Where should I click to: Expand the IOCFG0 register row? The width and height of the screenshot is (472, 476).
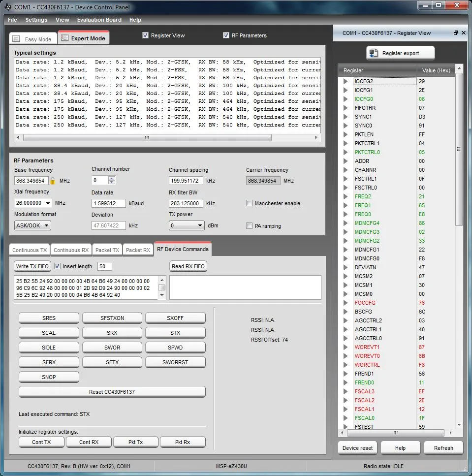pos(346,99)
